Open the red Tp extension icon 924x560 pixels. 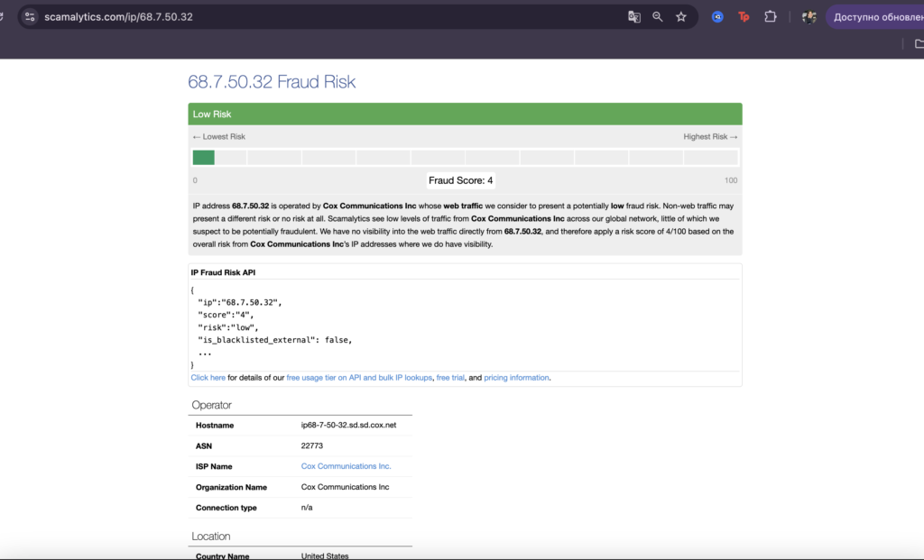pyautogui.click(x=744, y=17)
